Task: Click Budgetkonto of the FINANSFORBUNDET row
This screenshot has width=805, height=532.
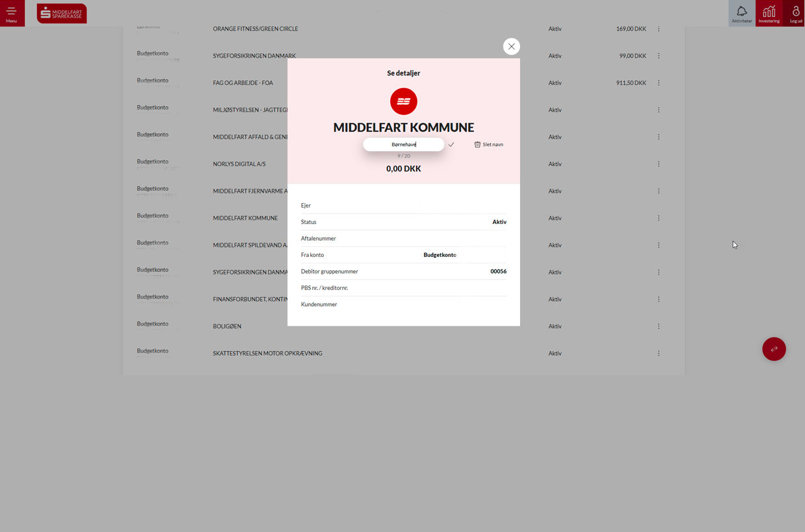Action: (153, 296)
